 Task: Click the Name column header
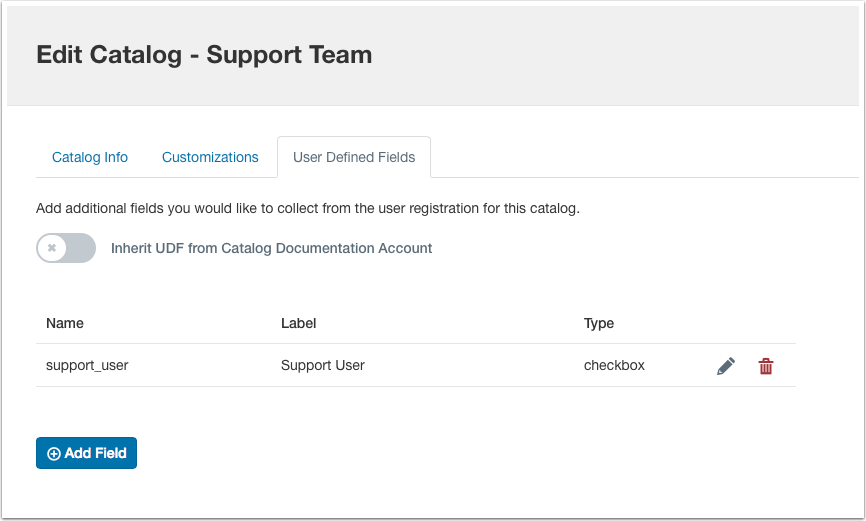(65, 323)
